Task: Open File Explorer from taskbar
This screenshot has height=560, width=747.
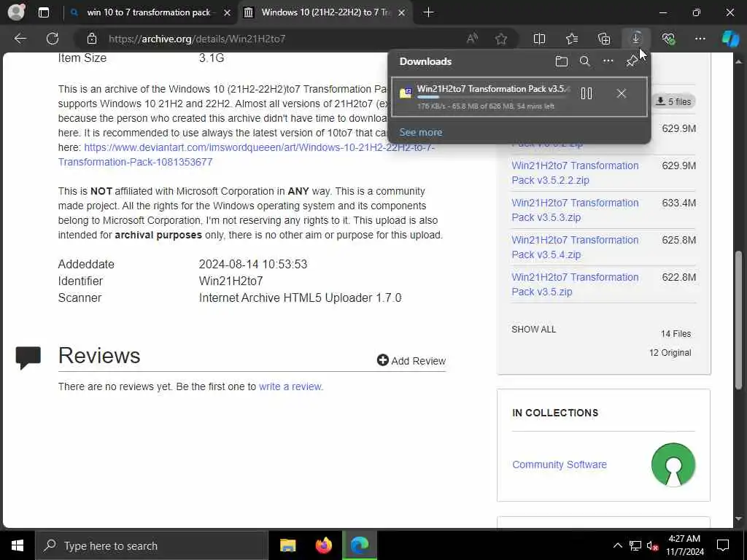Action: coord(287,545)
